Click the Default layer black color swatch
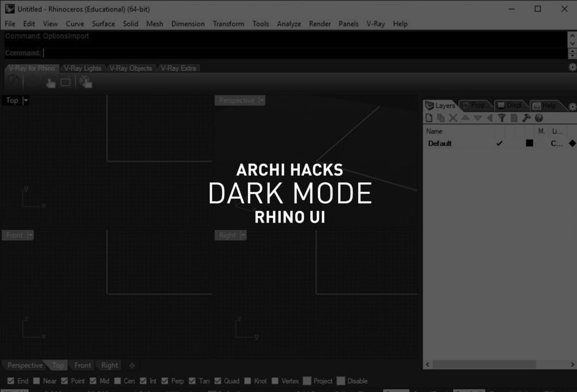Image resolution: width=577 pixels, height=392 pixels. point(529,143)
